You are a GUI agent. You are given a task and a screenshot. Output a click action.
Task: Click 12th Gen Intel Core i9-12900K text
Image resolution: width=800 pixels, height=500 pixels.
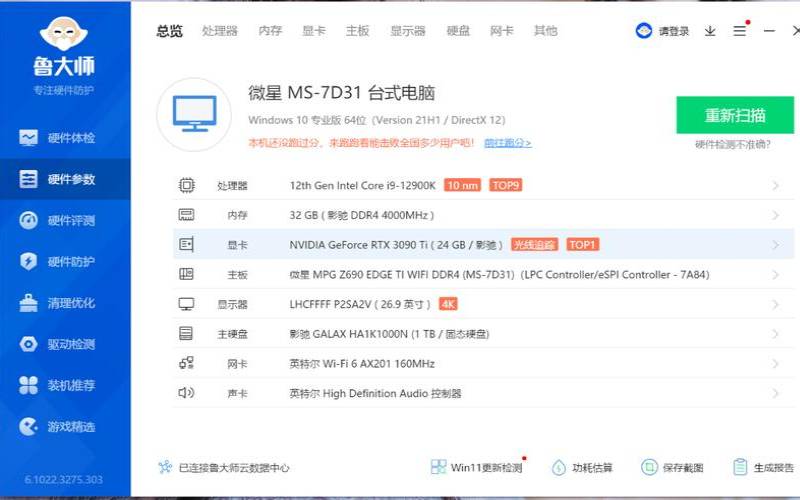coord(363,186)
